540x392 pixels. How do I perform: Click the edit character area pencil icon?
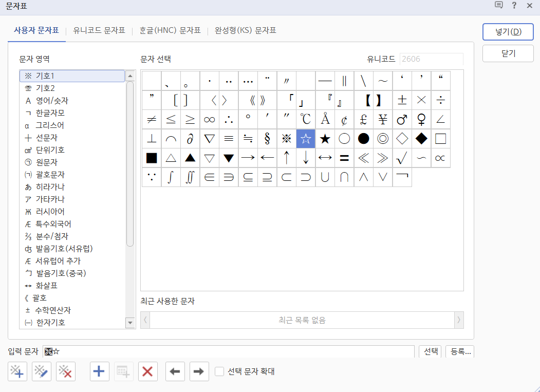coord(41,371)
